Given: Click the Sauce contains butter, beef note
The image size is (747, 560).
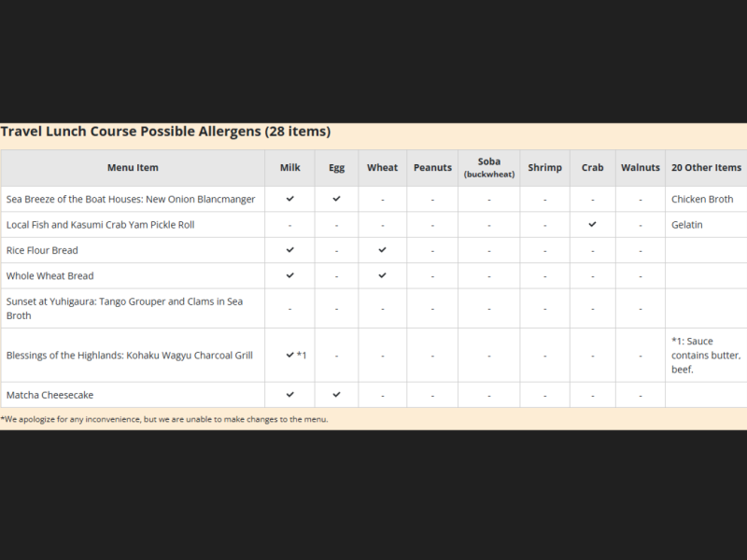Looking at the screenshot, I should pyautogui.click(x=706, y=356).
